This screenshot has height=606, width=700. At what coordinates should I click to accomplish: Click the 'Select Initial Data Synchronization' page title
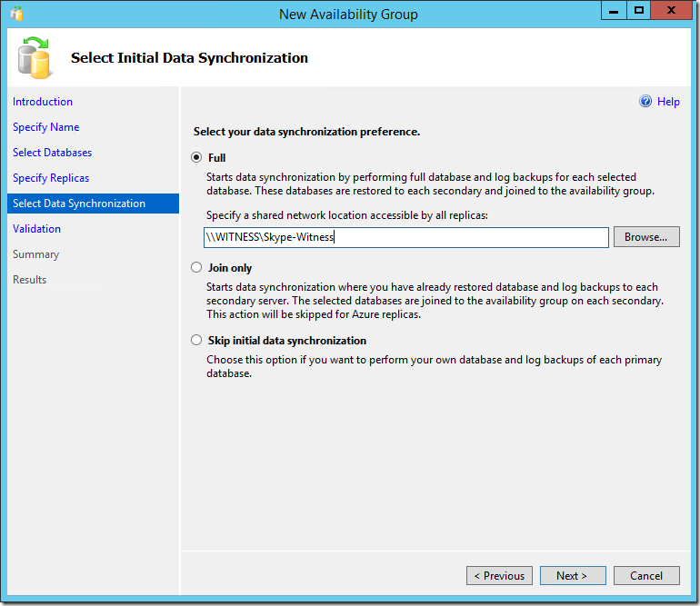pyautogui.click(x=189, y=58)
